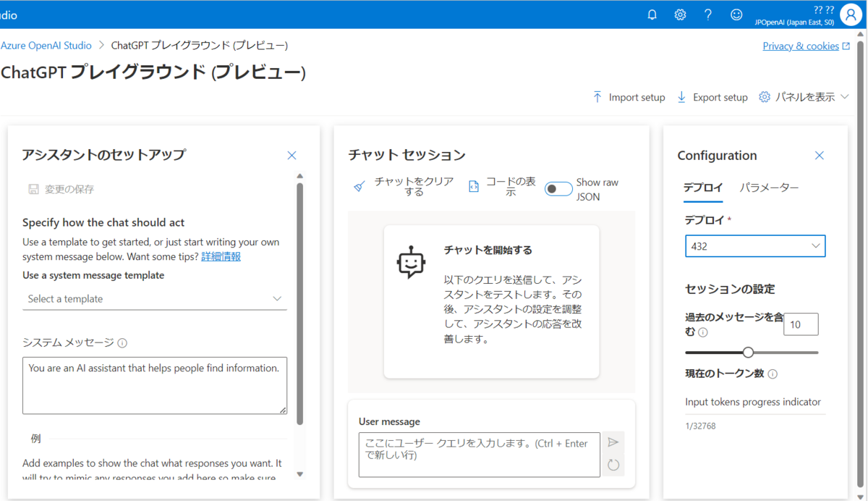Click external link icon beside Privacy & cookies
Viewport: 868px width, 501px height.
pos(846,46)
